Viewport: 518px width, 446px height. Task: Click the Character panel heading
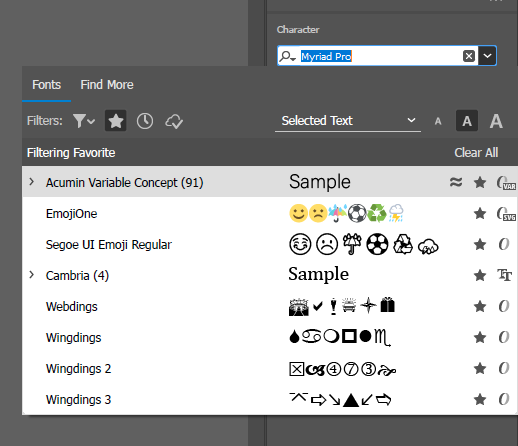click(x=298, y=30)
